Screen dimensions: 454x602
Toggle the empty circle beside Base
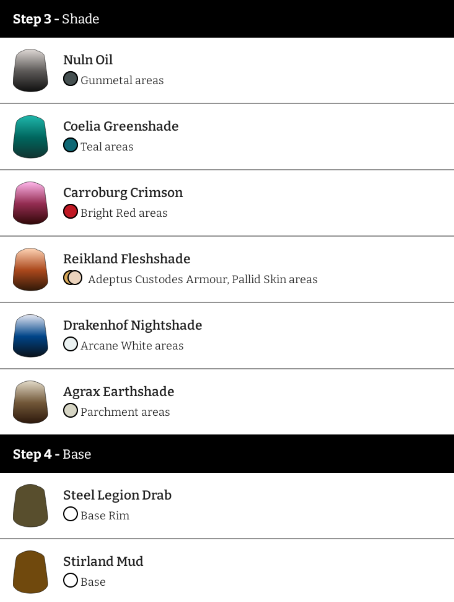(71, 580)
